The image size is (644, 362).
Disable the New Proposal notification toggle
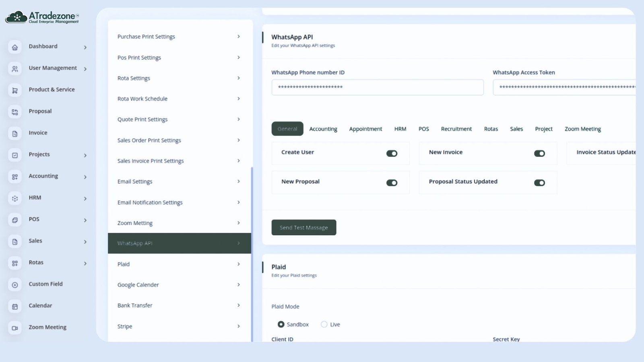point(392,183)
